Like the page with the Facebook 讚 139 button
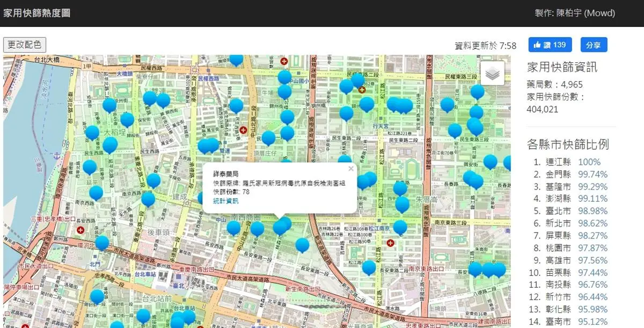The image size is (644, 328). [550, 45]
